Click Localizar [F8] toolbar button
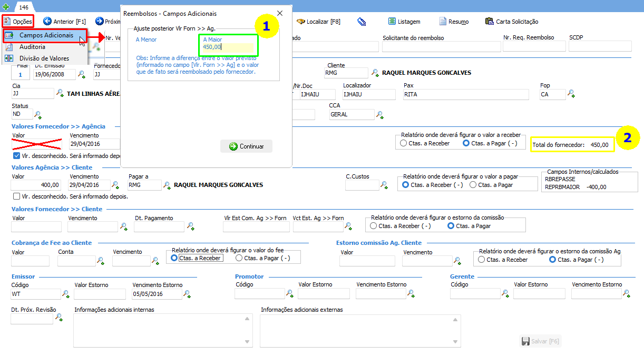Image resolution: width=644 pixels, height=356 pixels. (x=318, y=22)
